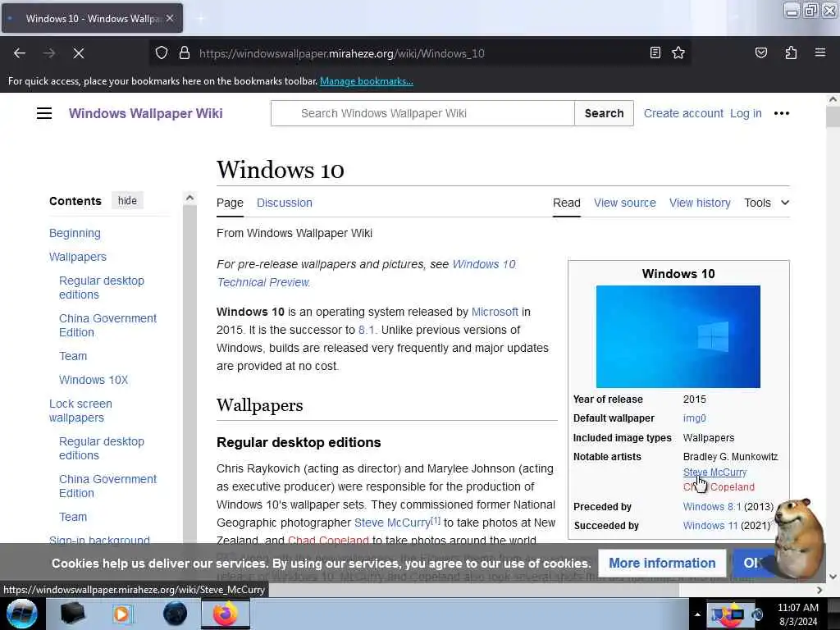The width and height of the screenshot is (840, 630).
Task: Open Windows 11 succeeded-by link
Action: point(710,526)
